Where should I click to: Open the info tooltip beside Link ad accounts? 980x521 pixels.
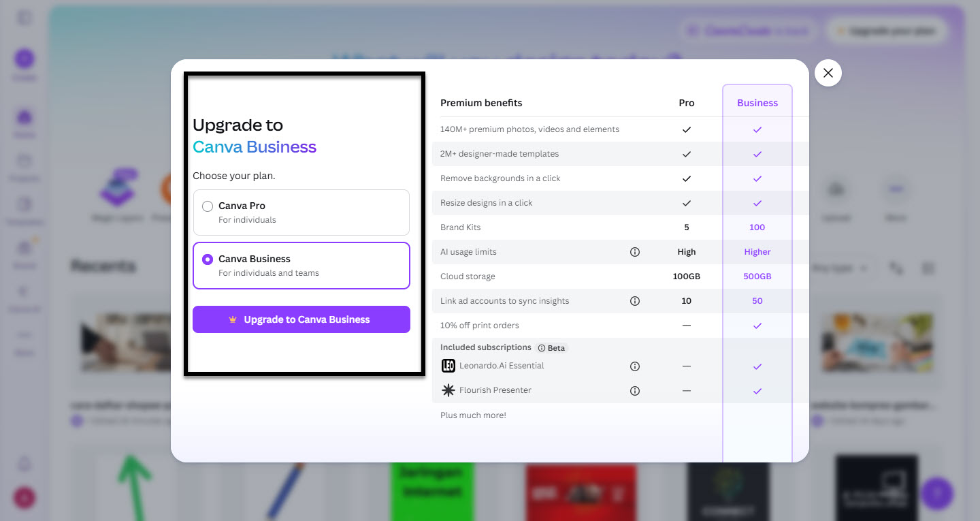point(634,300)
